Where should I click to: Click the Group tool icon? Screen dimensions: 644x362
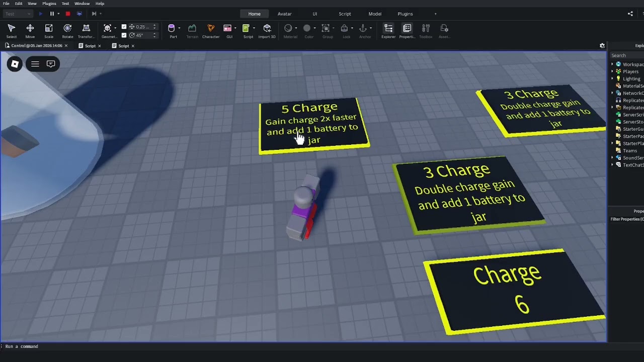point(326,28)
